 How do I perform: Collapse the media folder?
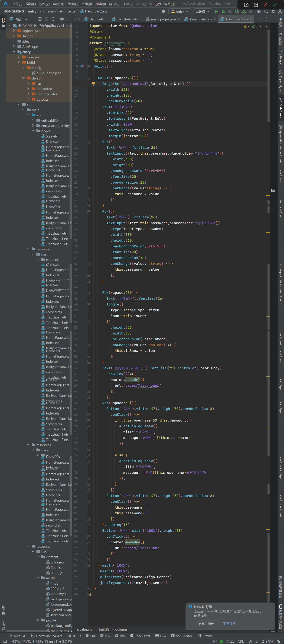click(38, 578)
